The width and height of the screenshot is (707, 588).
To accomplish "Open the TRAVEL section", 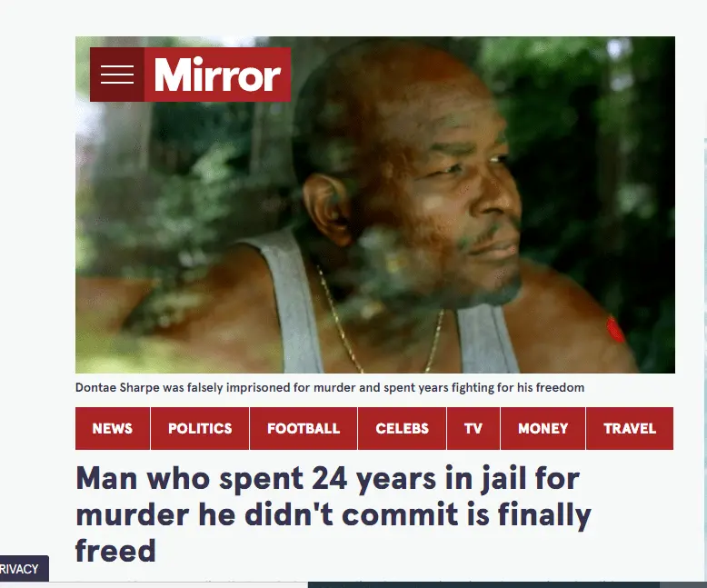I will pyautogui.click(x=630, y=428).
